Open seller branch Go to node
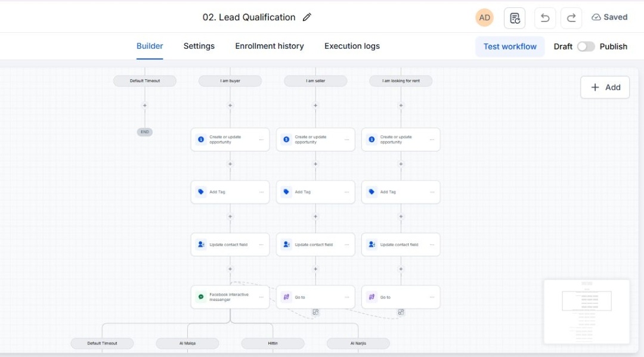644x357 pixels. point(315,297)
